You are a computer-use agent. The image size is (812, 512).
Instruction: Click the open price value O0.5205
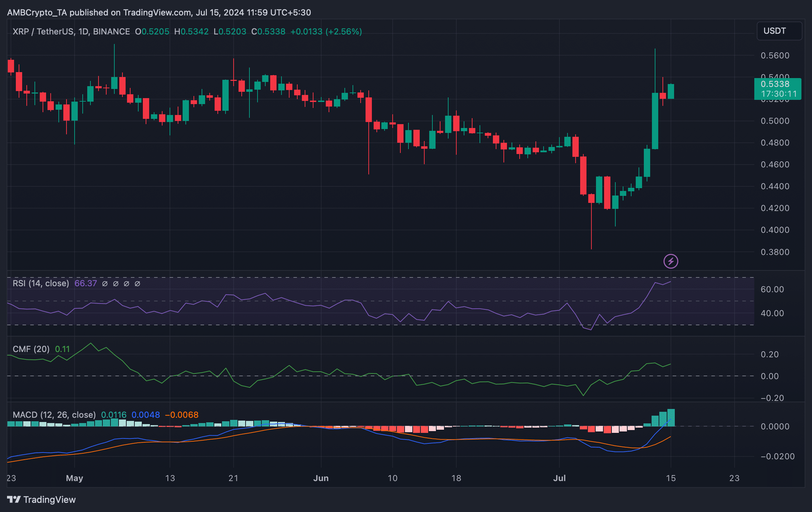(152, 32)
